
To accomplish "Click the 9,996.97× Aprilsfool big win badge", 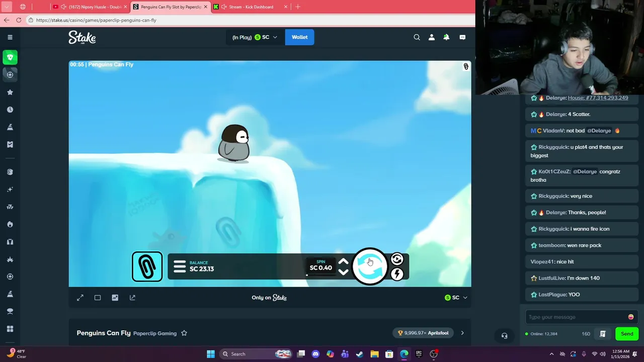I will click(x=423, y=333).
